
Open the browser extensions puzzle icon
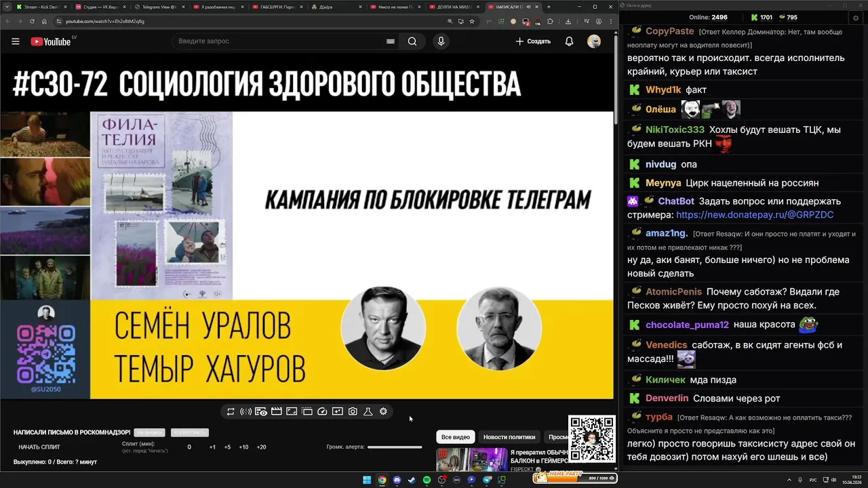point(550,21)
